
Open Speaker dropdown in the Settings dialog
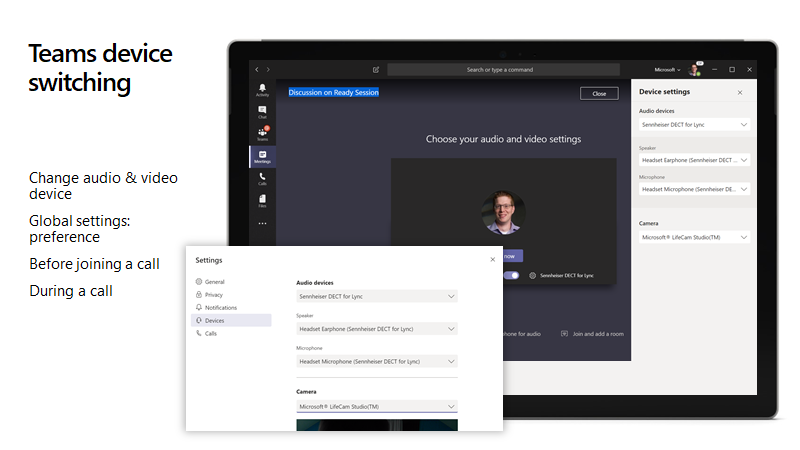click(x=377, y=329)
